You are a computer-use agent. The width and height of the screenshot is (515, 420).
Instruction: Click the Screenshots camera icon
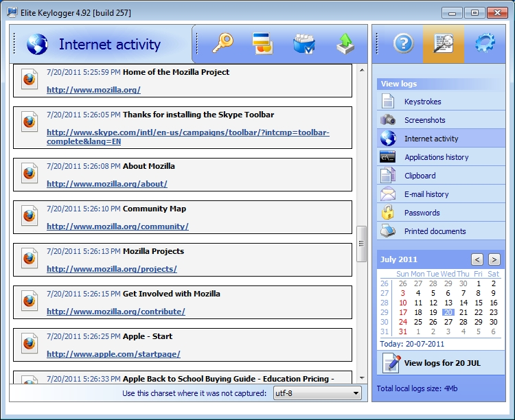pos(388,120)
